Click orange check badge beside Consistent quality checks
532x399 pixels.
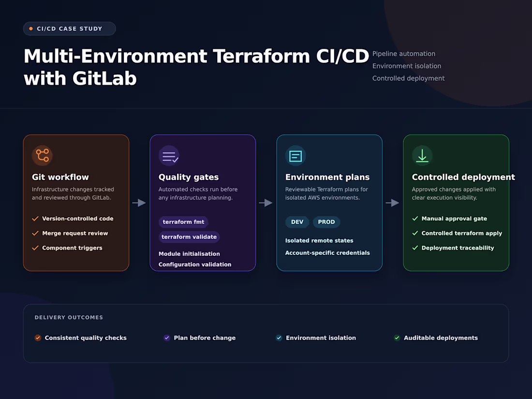click(38, 338)
